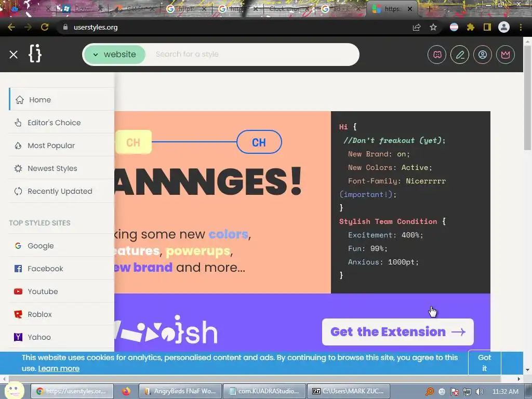Focus the 'Search for a style' field
Image resolution: width=532 pixels, height=399 pixels.
coord(252,55)
